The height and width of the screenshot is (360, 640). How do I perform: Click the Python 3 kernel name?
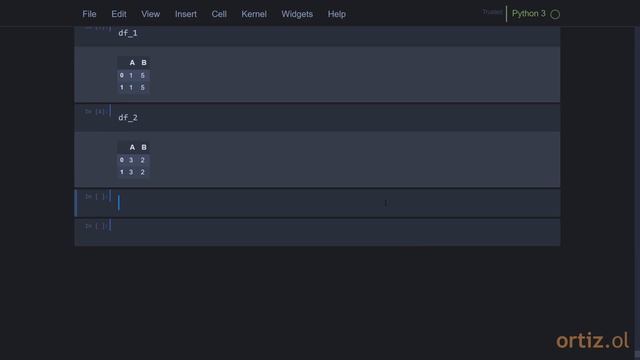[x=529, y=13]
